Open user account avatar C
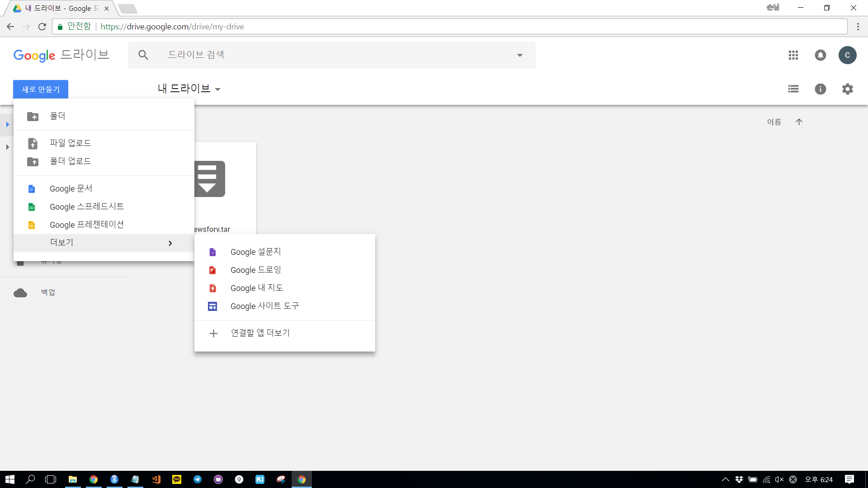 tap(848, 55)
